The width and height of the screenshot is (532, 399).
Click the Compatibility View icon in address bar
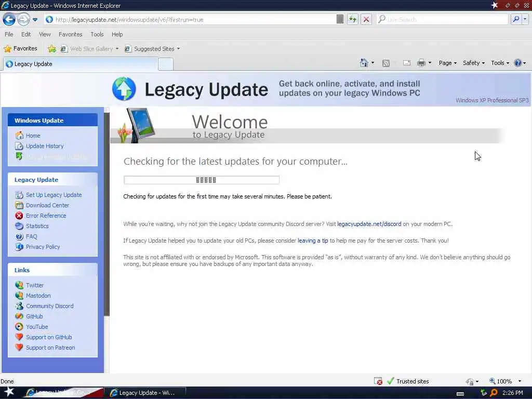[340, 19]
